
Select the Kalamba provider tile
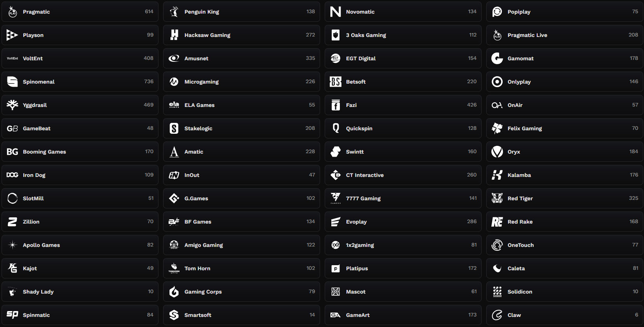click(x=565, y=175)
